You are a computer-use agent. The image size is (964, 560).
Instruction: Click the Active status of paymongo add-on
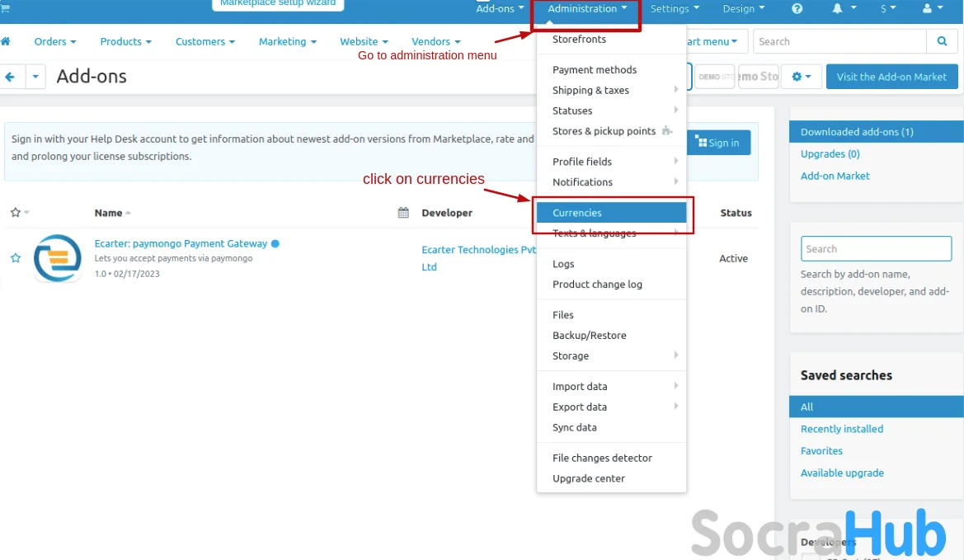[x=733, y=258]
